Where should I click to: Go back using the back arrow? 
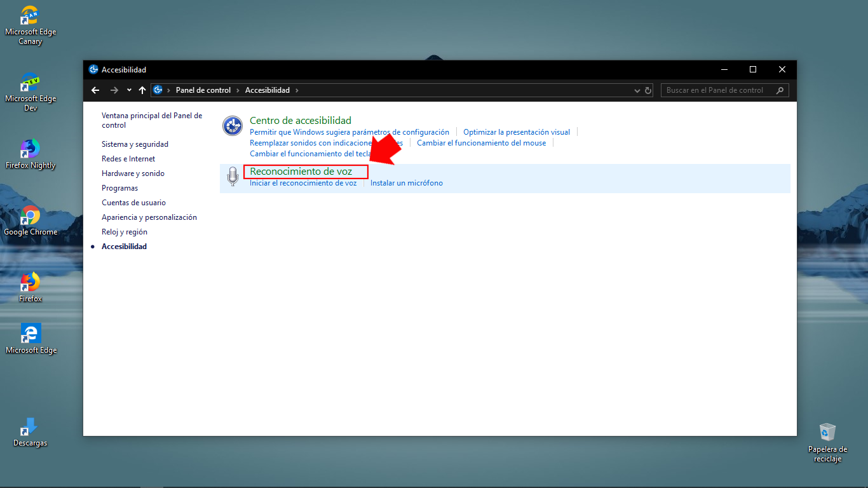point(95,90)
